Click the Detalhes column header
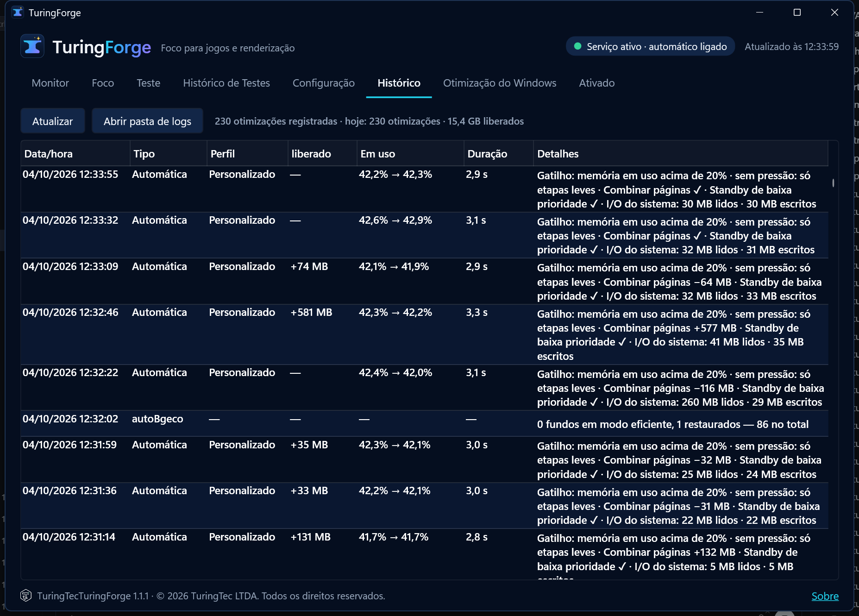 click(x=681, y=154)
